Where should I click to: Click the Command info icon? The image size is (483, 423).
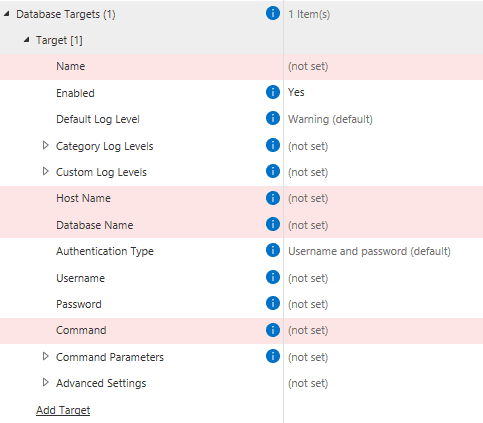coord(273,330)
